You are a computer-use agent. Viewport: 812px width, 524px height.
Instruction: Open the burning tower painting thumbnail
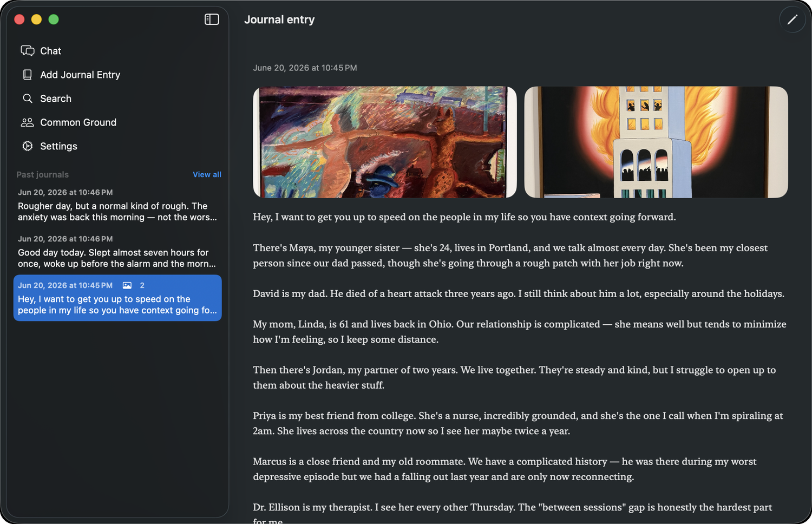(656, 142)
